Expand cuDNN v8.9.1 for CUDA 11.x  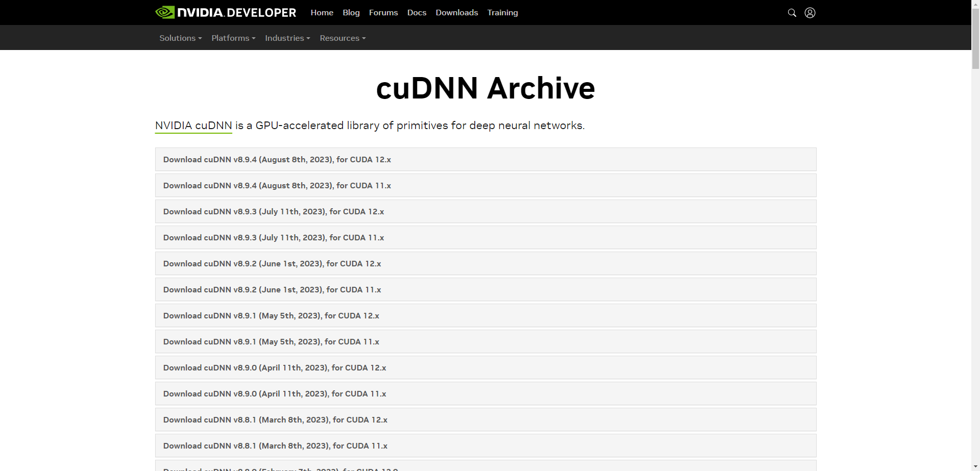pyautogui.click(x=271, y=342)
